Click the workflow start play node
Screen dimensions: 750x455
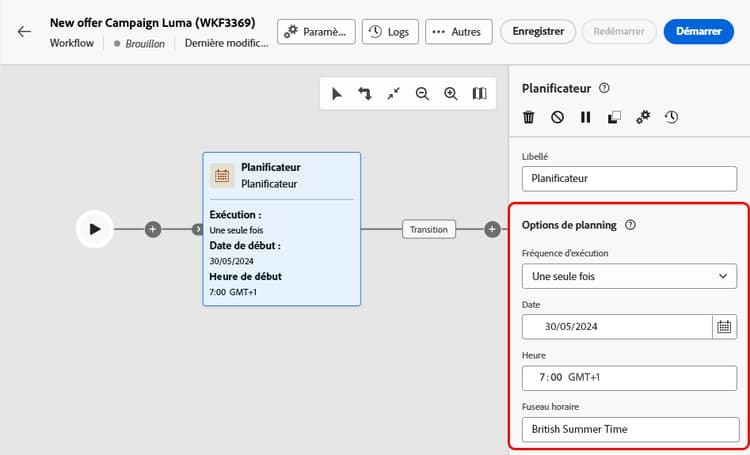point(95,229)
